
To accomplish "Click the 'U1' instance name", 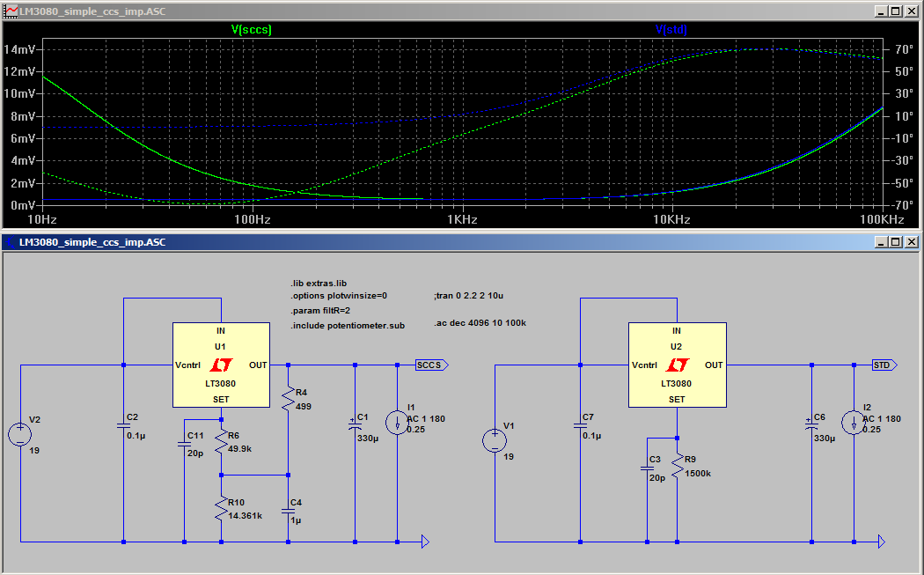I will point(220,347).
